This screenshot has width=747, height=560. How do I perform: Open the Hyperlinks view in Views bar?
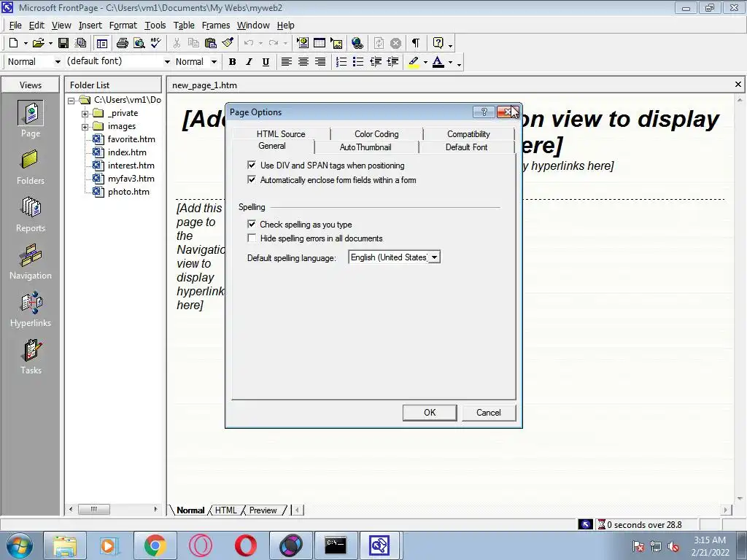point(31,309)
